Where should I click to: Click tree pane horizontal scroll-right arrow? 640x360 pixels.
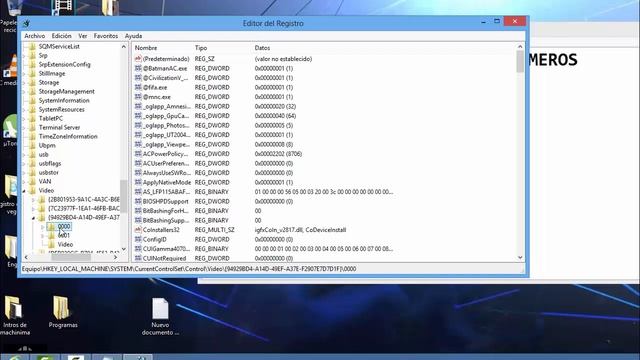tap(116, 258)
